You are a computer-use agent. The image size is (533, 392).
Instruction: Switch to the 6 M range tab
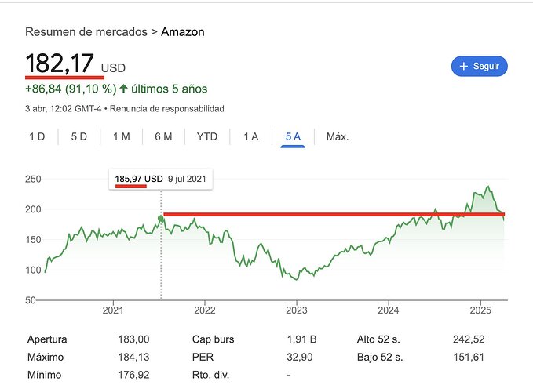click(163, 136)
